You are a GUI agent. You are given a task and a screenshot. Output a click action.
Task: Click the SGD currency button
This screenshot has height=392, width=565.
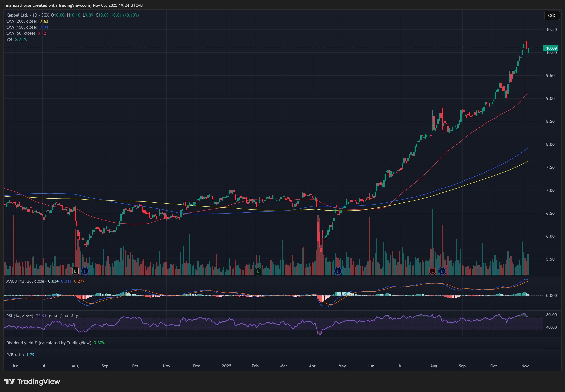551,16
